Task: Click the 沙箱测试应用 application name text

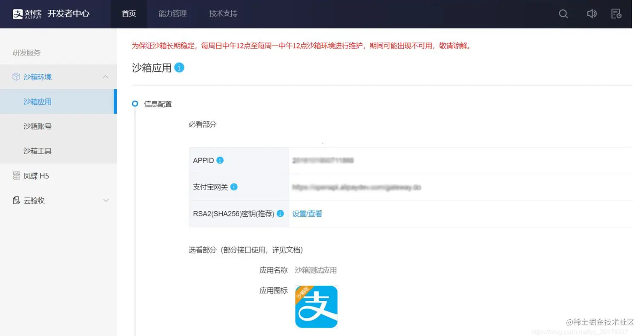Action: point(316,270)
